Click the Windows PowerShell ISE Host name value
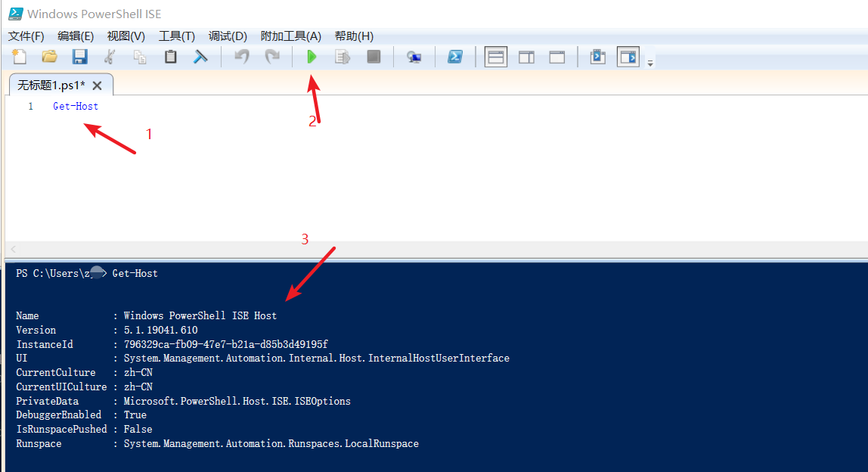Image resolution: width=868 pixels, height=472 pixels. 200,315
